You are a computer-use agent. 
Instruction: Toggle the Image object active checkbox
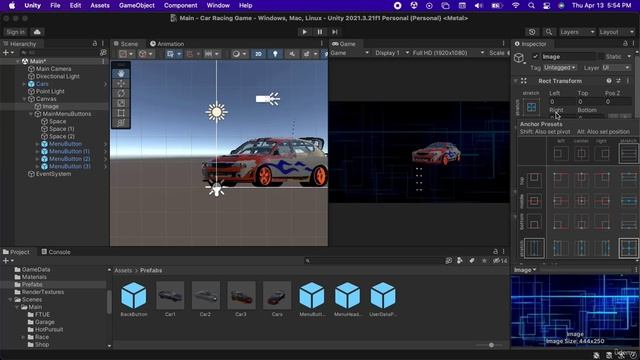(535, 57)
